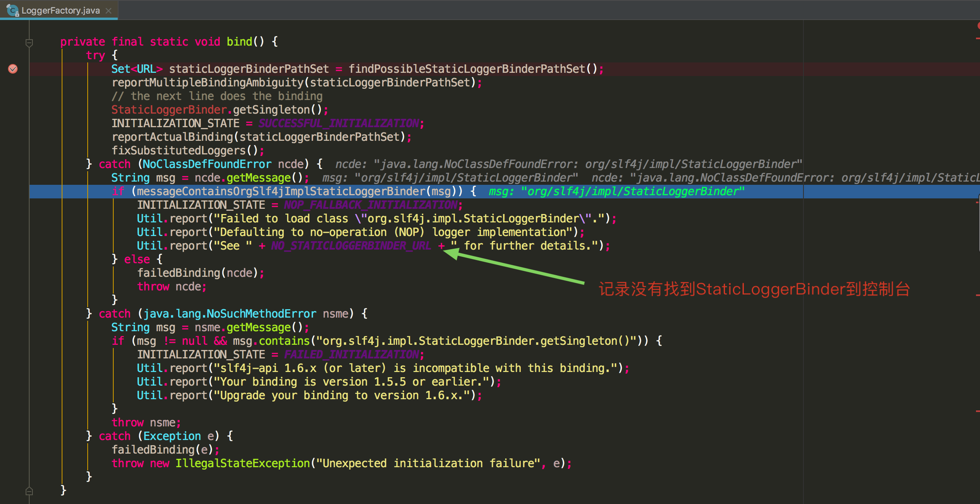980x504 pixels.
Task: Click reportMultipleBindingAmbiguity call
Action: coord(208,82)
